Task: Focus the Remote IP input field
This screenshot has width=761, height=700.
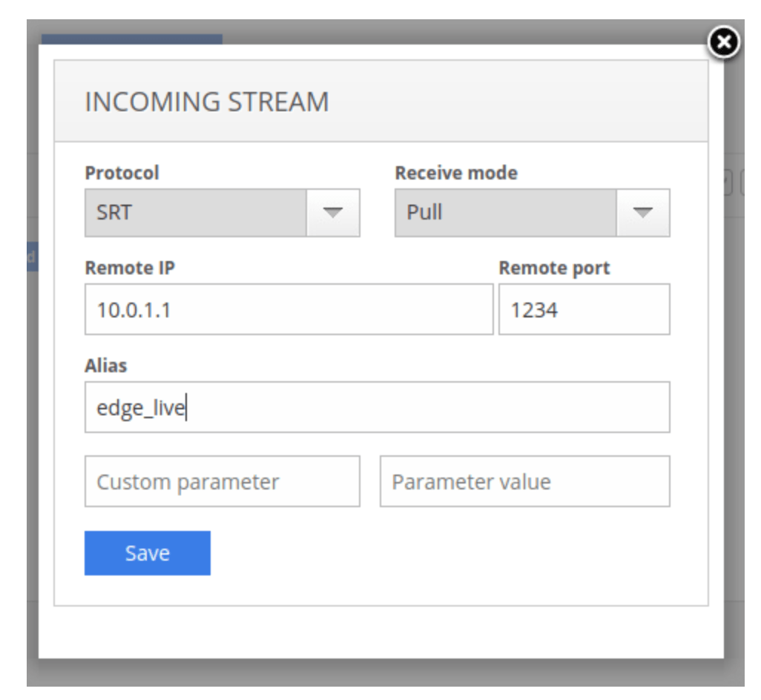Action: click(x=289, y=309)
